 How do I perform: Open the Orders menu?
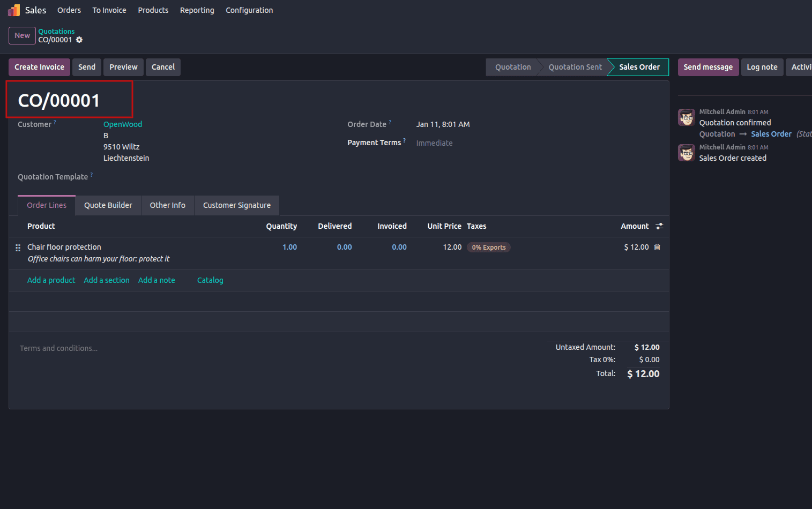point(69,10)
